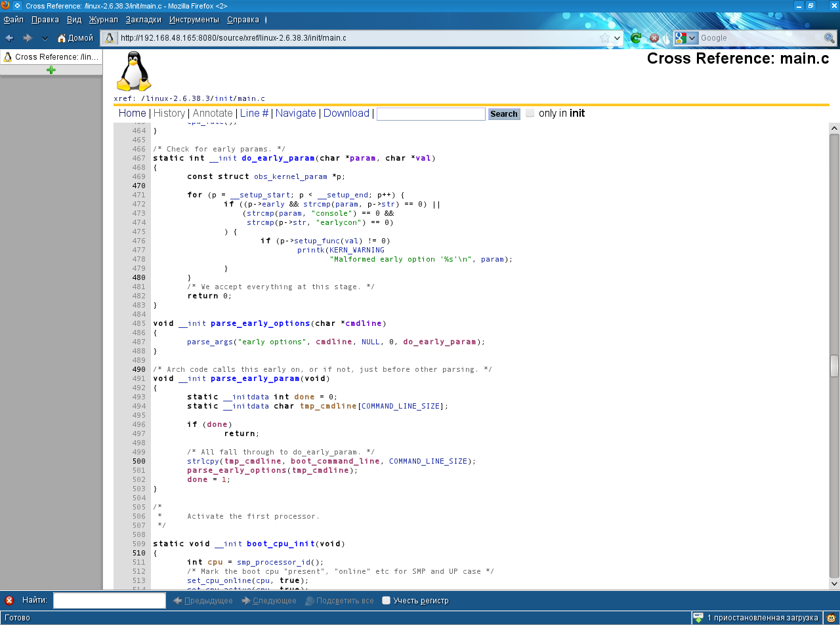Expand the URL bar history dropdown

pyautogui.click(x=618, y=38)
